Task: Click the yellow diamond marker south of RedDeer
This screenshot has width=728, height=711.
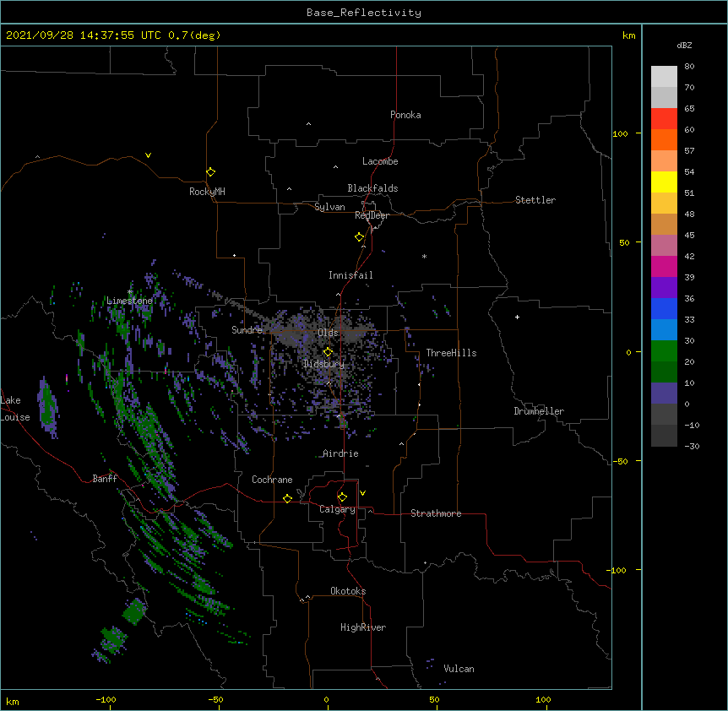Action: click(360, 237)
